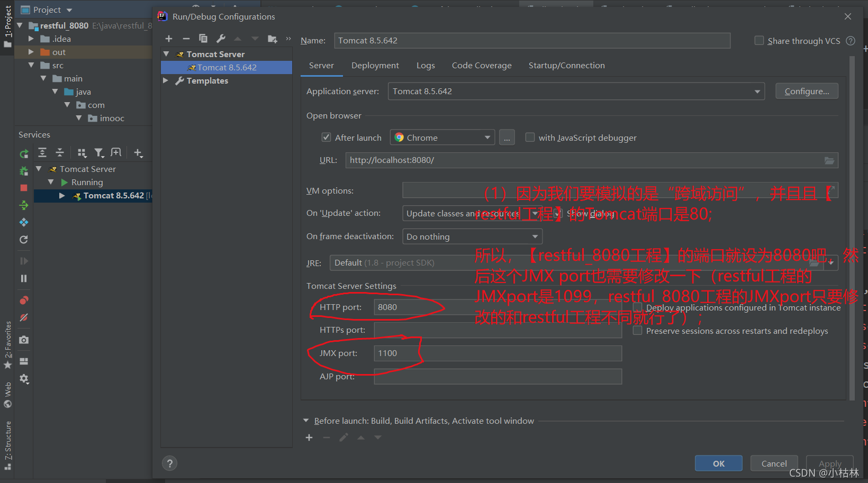
Task: Add new configuration with plus icon
Action: click(169, 39)
